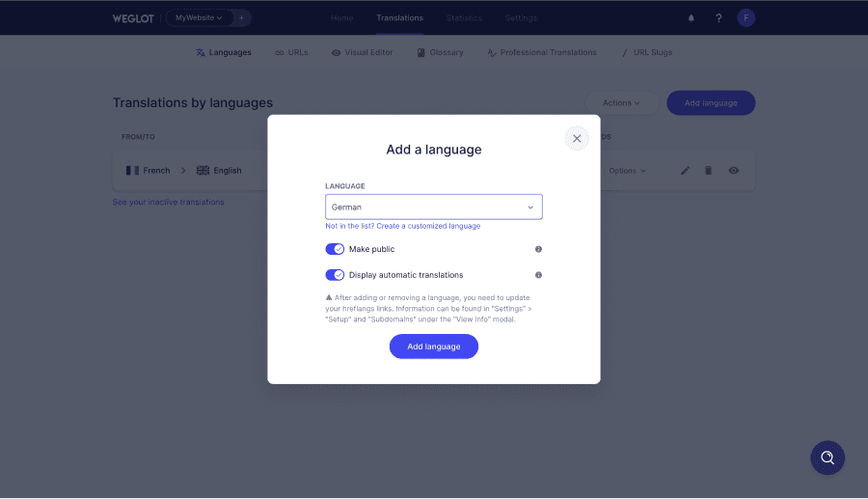Click Create a customized language link
The width and height of the screenshot is (868, 499).
pyautogui.click(x=428, y=226)
